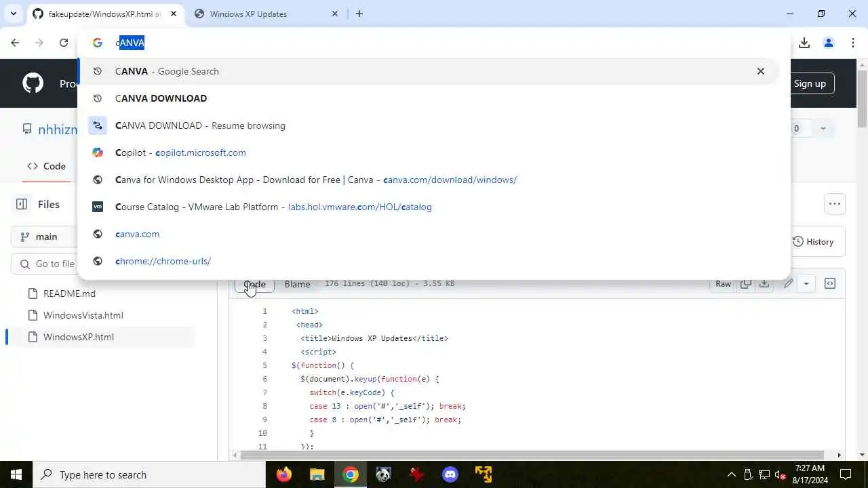The height and width of the screenshot is (488, 868).
Task: Collapse the Files side panel icon
Action: pos(22,204)
